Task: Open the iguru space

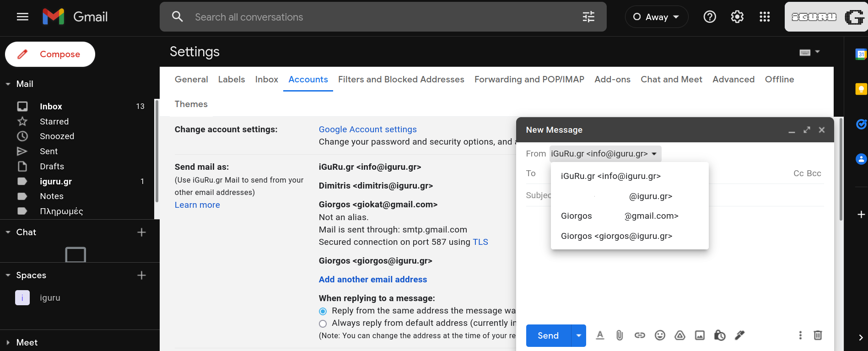Action: click(80, 298)
